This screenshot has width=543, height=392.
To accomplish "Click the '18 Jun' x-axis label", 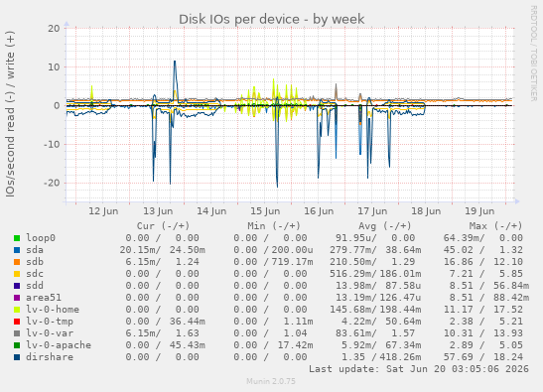I will [426, 211].
